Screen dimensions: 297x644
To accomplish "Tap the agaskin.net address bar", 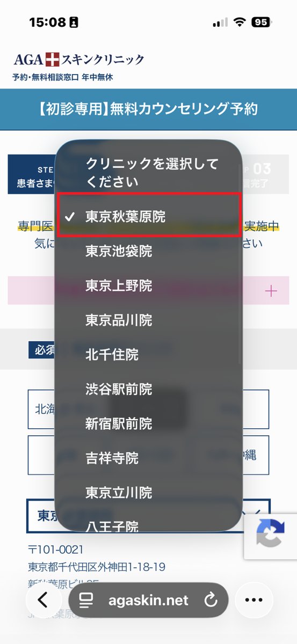I will coord(149,599).
